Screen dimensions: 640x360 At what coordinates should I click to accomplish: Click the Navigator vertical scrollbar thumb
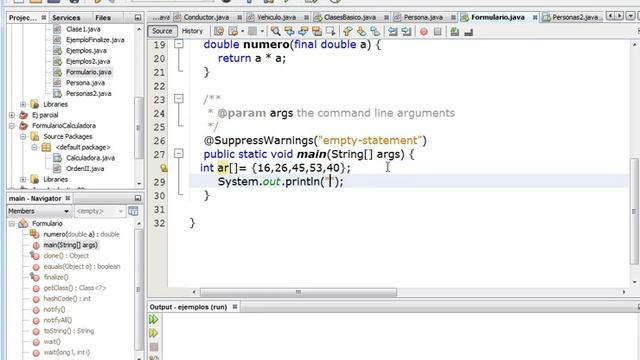(139, 289)
